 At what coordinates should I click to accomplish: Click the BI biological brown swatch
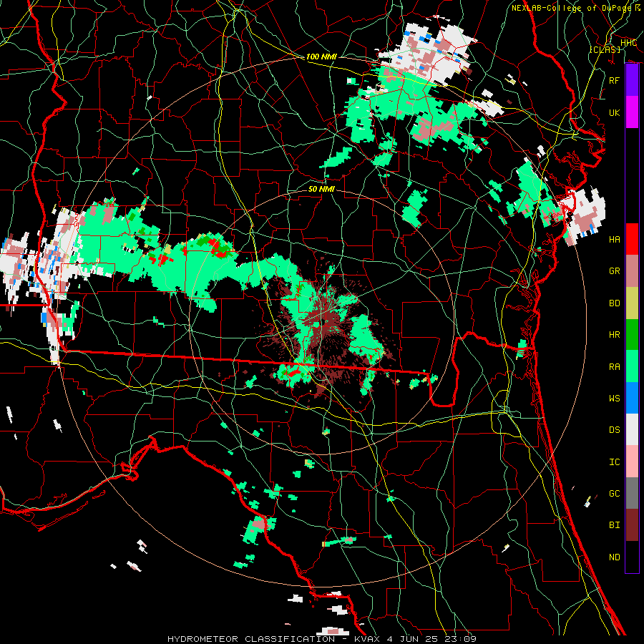(x=632, y=525)
